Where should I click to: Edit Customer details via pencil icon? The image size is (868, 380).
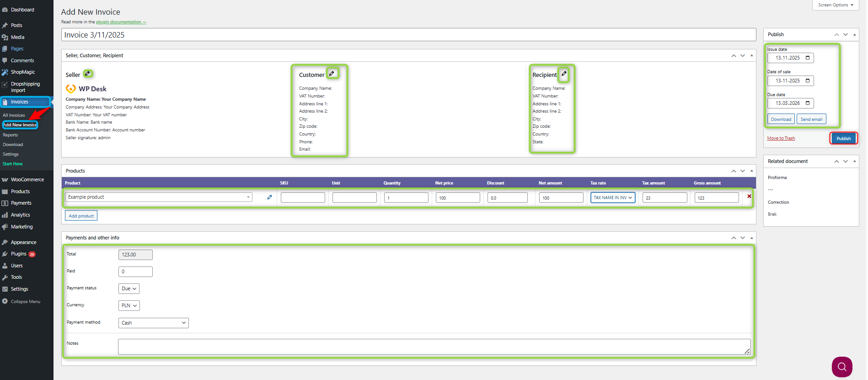(332, 74)
